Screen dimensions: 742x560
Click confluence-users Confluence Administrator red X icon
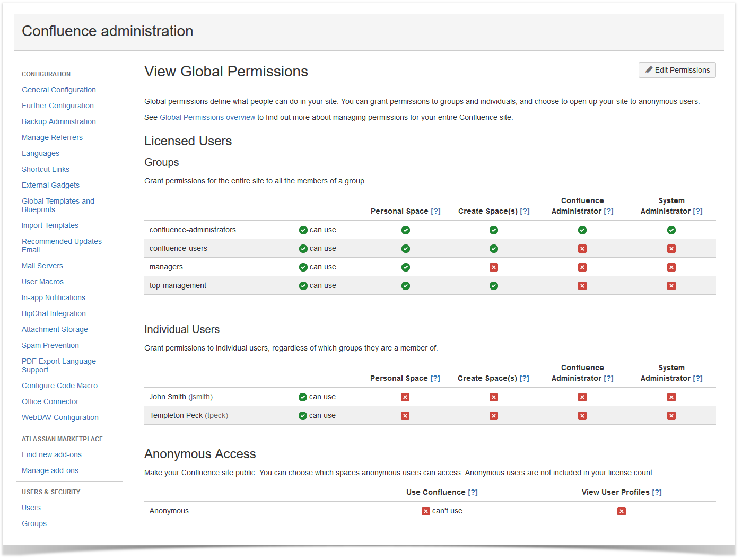coord(582,249)
